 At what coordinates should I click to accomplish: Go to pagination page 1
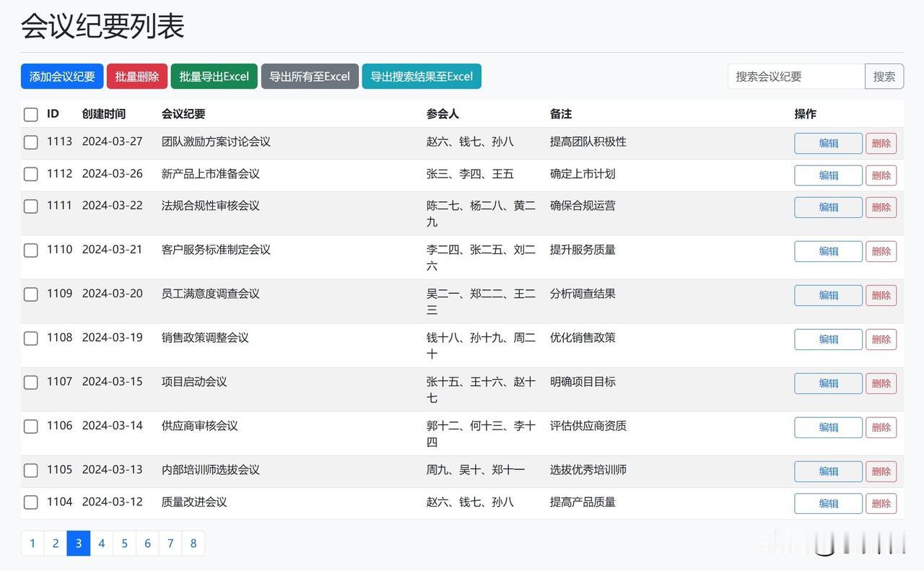pos(32,544)
